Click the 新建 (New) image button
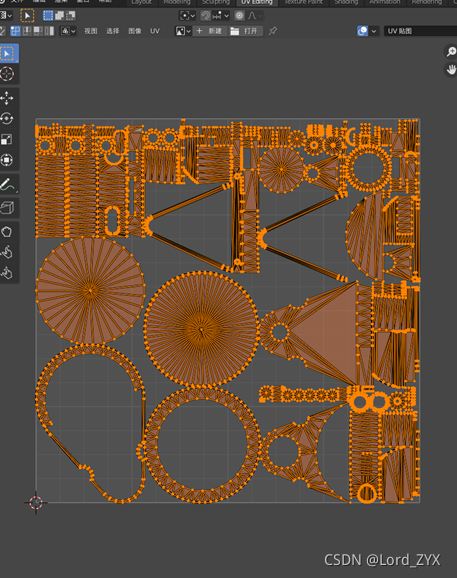 tap(209, 31)
